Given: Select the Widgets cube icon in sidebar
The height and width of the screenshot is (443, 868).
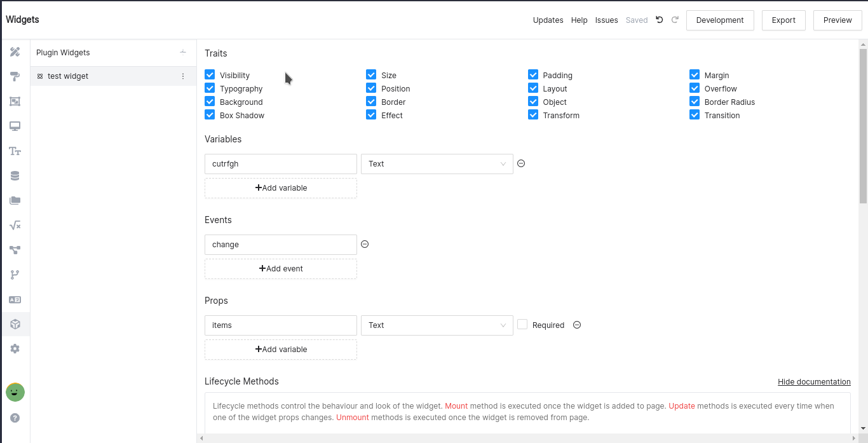Looking at the screenshot, I should [15, 324].
